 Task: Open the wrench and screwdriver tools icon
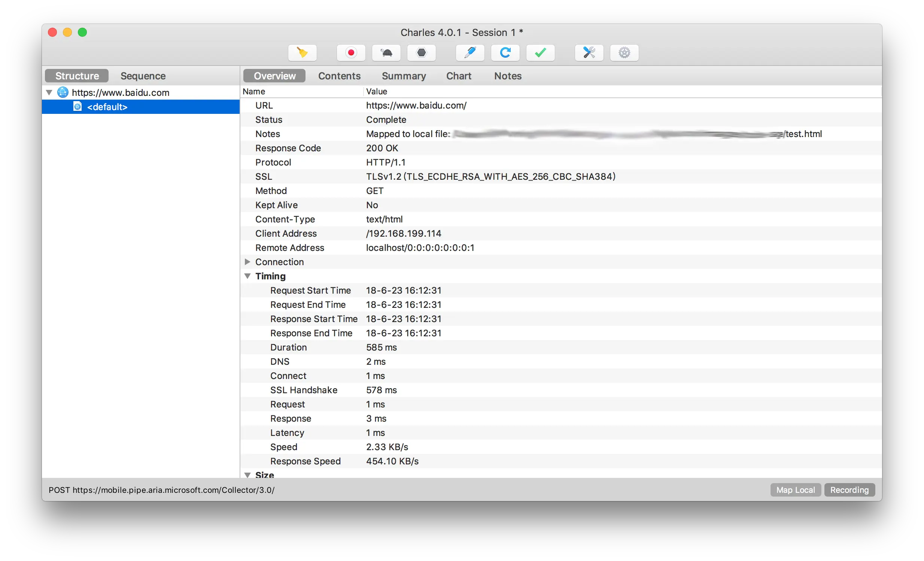pyautogui.click(x=589, y=53)
